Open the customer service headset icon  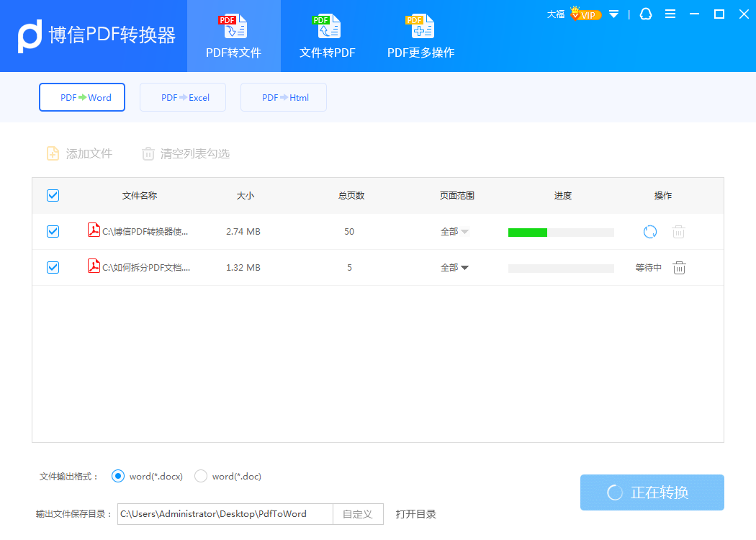(645, 14)
